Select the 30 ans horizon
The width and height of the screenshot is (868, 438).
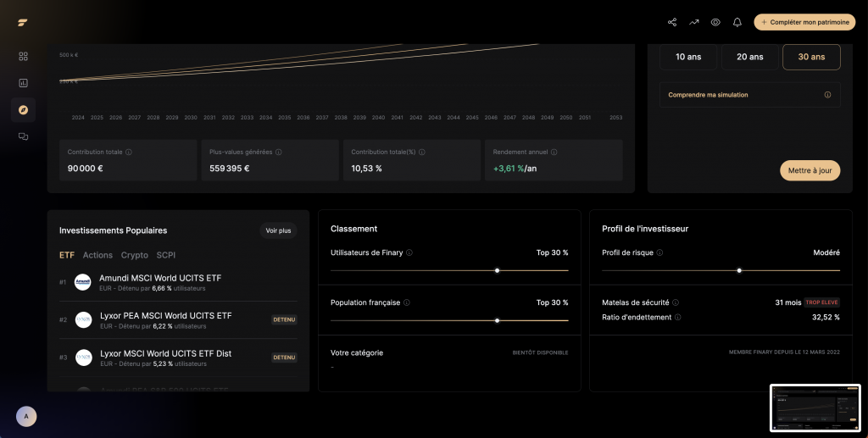(x=811, y=57)
